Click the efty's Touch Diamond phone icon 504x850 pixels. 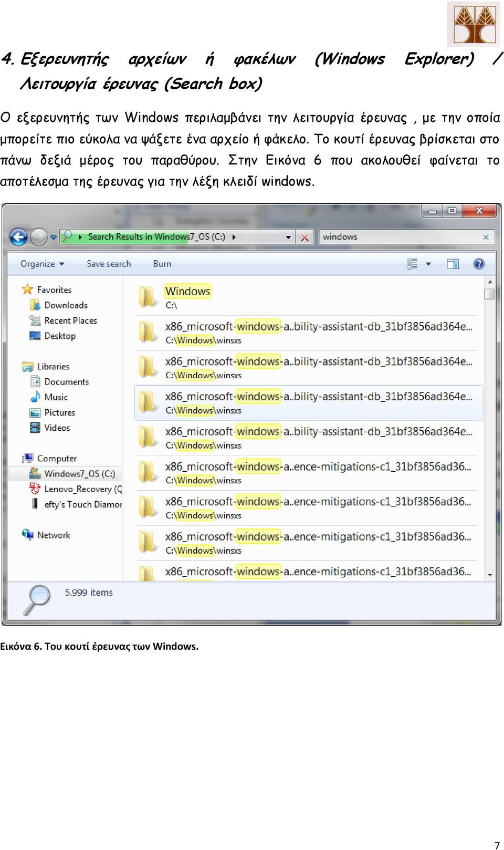35,504
